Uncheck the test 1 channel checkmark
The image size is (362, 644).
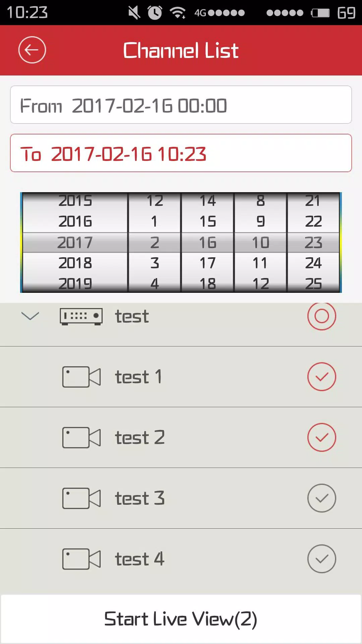tap(322, 377)
